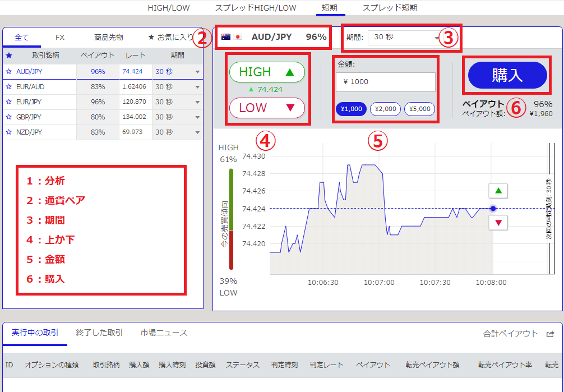Click the ¥1,960 payout amount value
Viewport: 564px width, 392px height.
[541, 114]
